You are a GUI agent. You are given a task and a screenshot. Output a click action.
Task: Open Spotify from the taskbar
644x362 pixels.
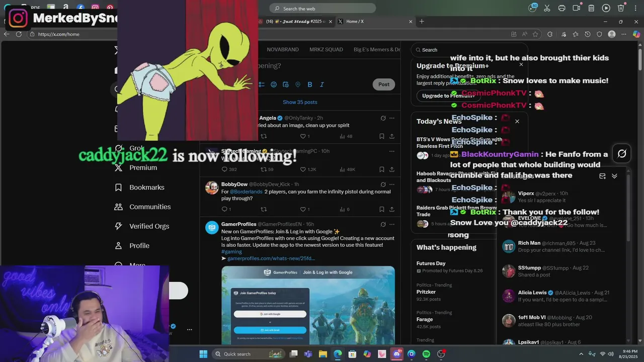coord(426,354)
